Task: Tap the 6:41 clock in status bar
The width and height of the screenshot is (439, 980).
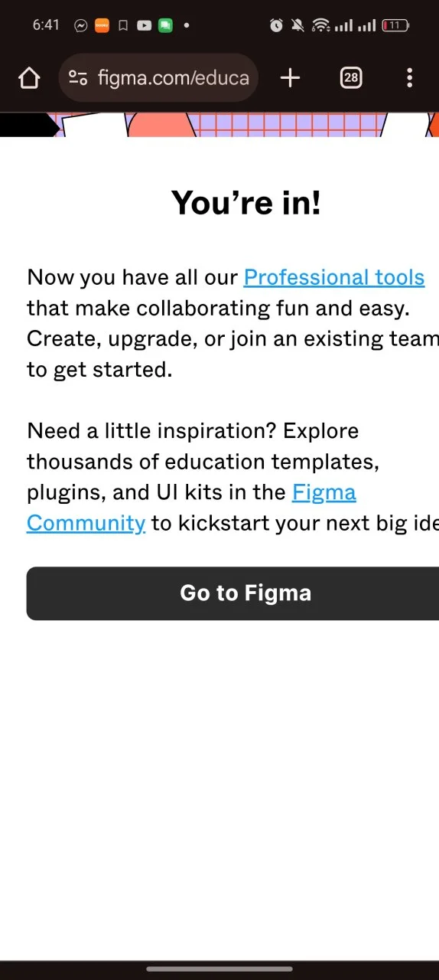Action: 46,25
